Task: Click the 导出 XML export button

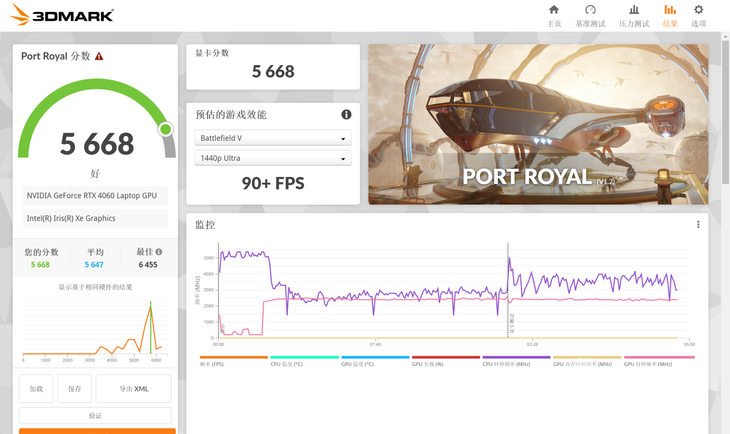Action: 134,388
